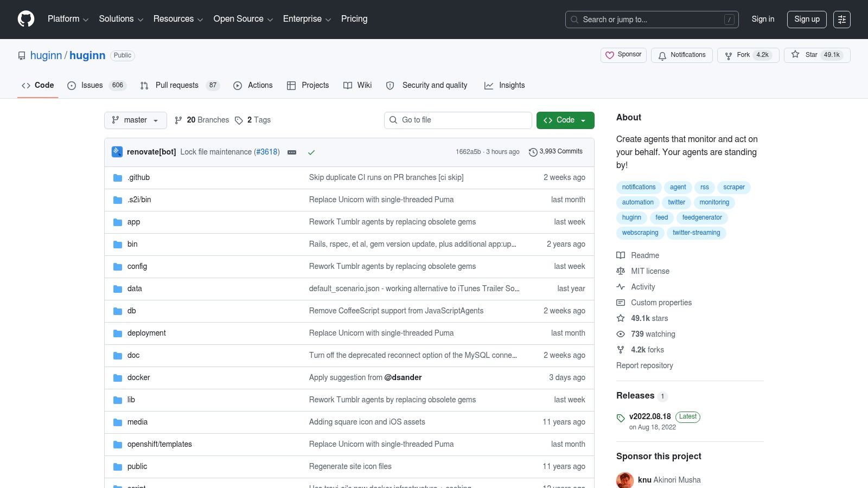Open the Platform menu in header
The width and height of the screenshot is (868, 488).
coord(68,19)
